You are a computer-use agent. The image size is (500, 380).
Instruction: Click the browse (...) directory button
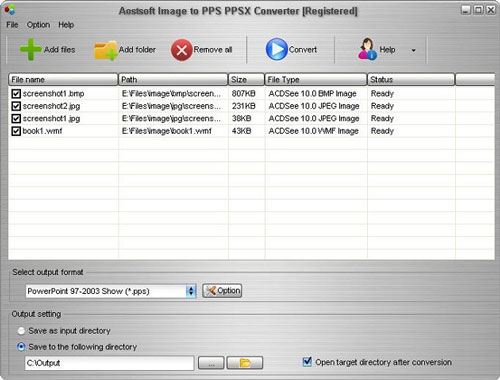pos(211,363)
